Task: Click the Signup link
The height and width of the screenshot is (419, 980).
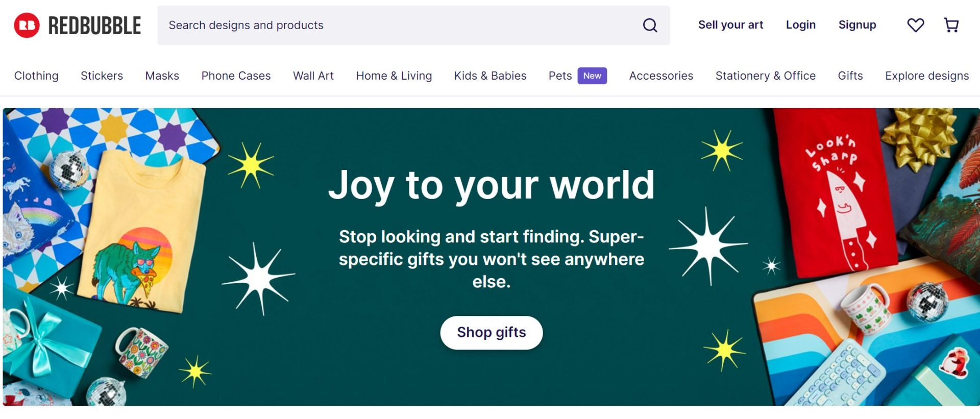Action: click(x=857, y=25)
